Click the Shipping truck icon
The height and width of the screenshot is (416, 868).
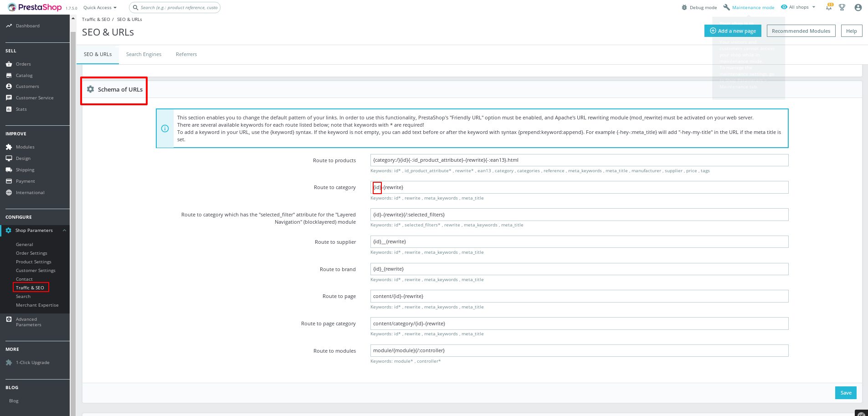[x=9, y=170]
